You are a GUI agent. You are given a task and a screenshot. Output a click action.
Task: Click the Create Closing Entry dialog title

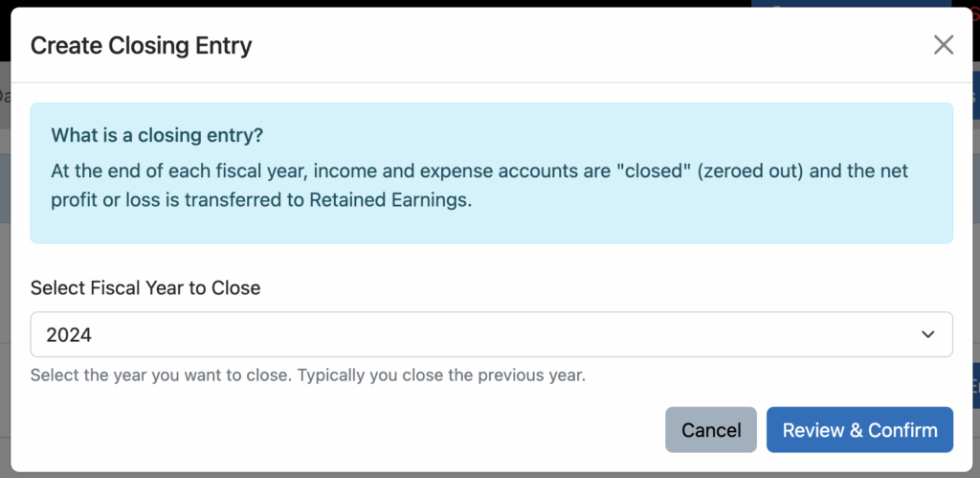click(x=142, y=45)
